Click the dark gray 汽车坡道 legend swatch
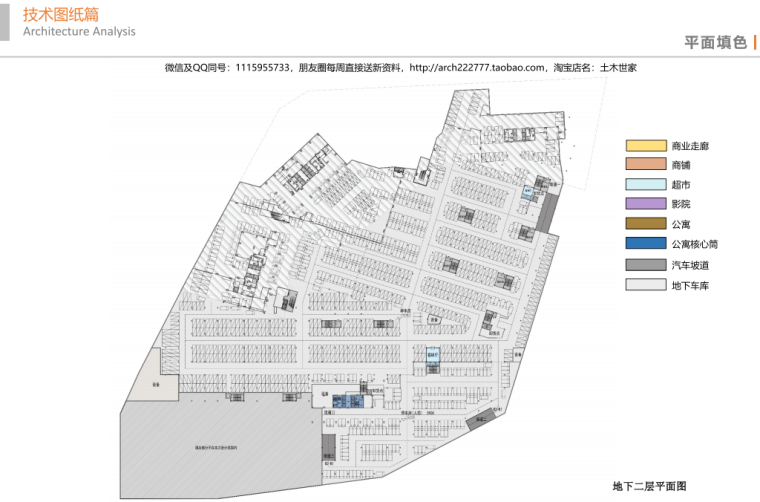 [644, 265]
